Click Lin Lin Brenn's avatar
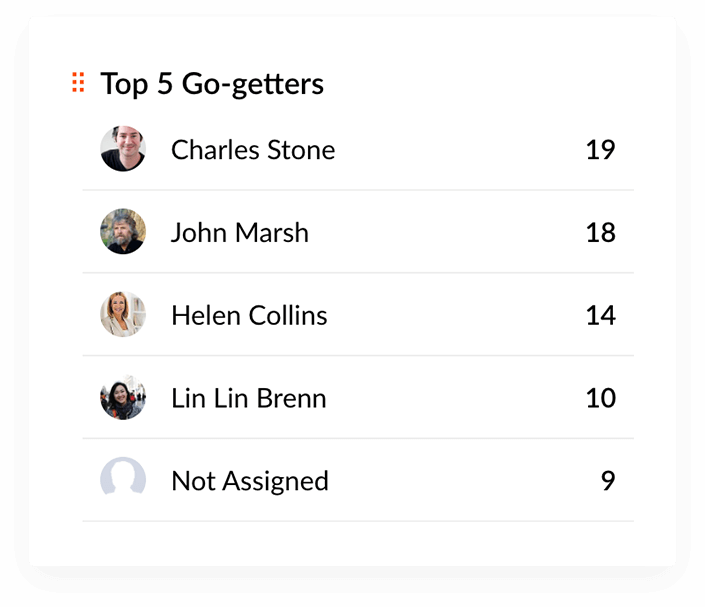This screenshot has width=705, height=607. point(123,398)
